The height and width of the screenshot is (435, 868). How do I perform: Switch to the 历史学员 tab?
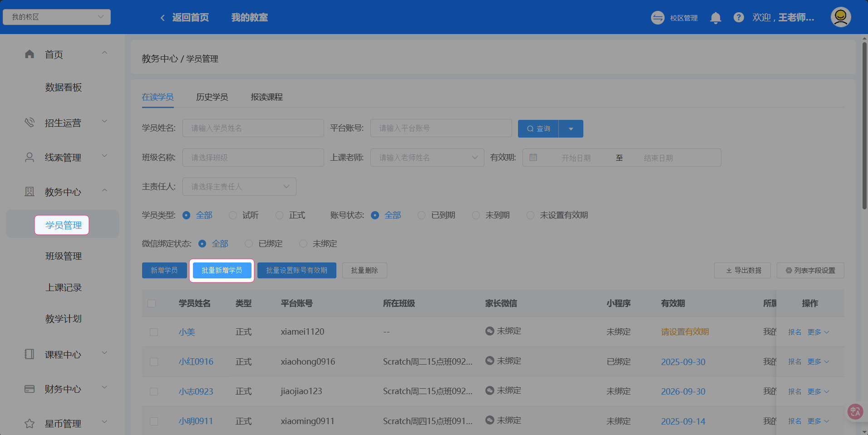[x=212, y=97]
